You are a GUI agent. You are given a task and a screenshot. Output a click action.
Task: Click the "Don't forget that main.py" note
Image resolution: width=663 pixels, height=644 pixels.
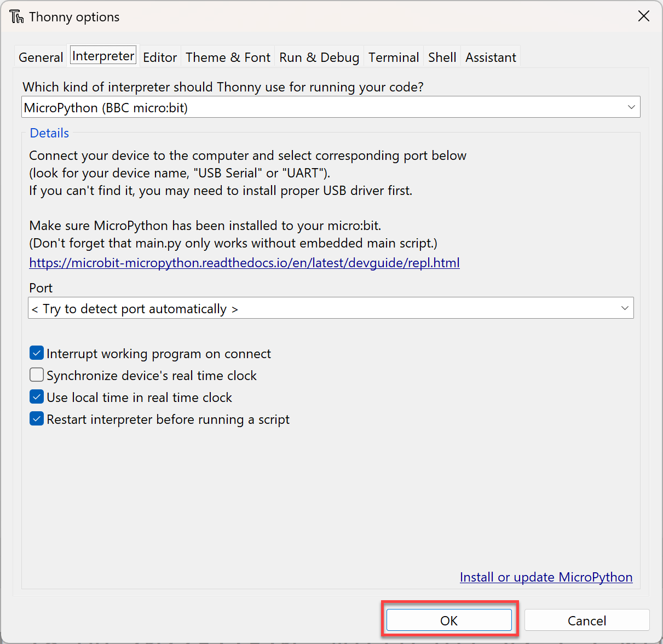[233, 243]
